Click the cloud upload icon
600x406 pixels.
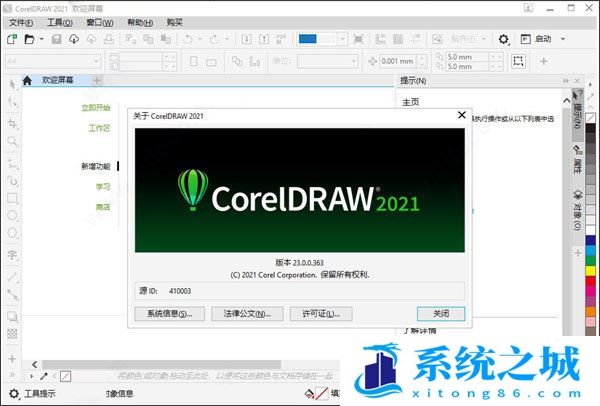coord(91,39)
